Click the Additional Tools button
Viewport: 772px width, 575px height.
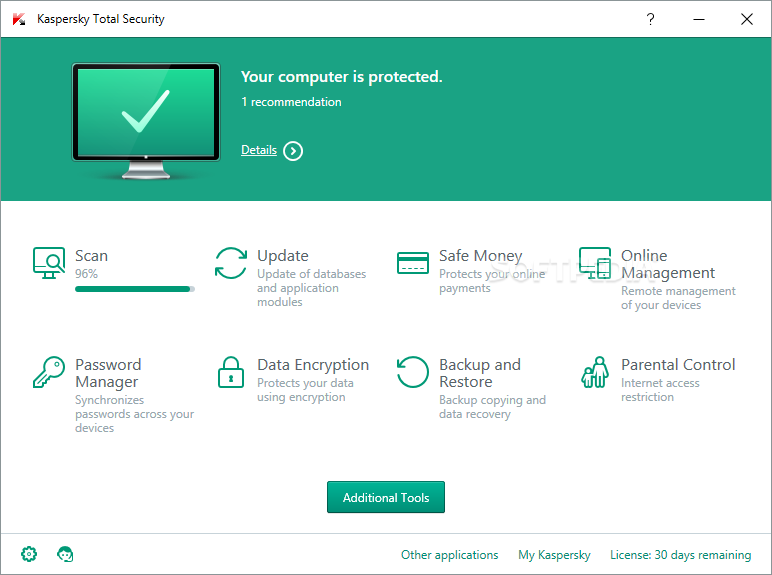click(386, 497)
